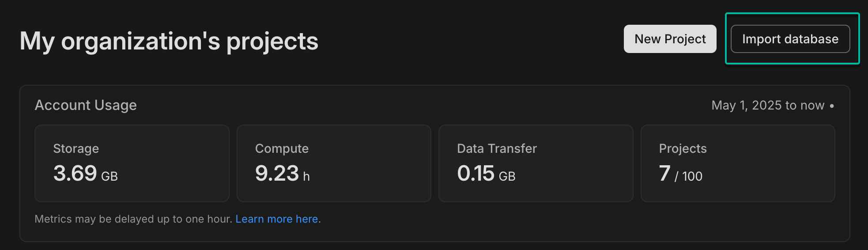The width and height of the screenshot is (868, 250).
Task: Follow the 'Learn more here' link
Action: [x=277, y=219]
